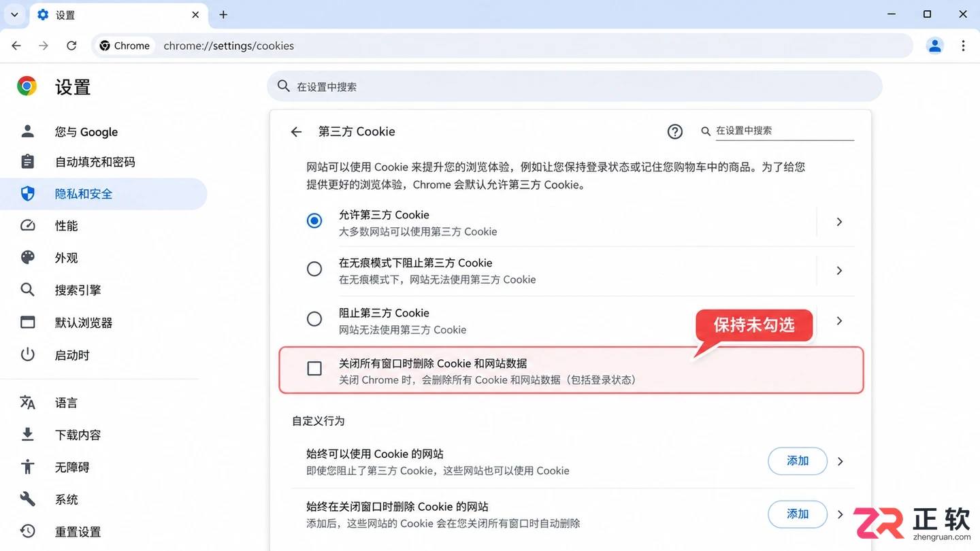Expand 允许第三方 Cookie details chevron
980x551 pixels.
(839, 222)
